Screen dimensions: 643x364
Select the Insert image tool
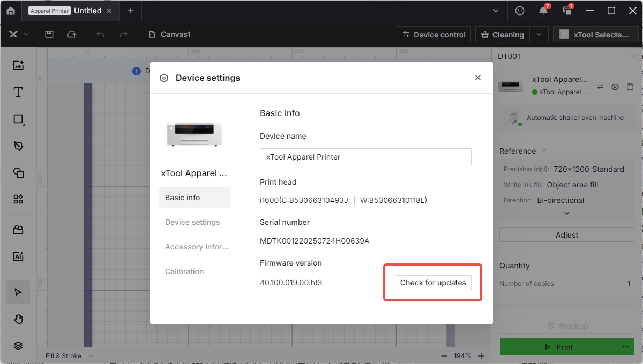18,65
